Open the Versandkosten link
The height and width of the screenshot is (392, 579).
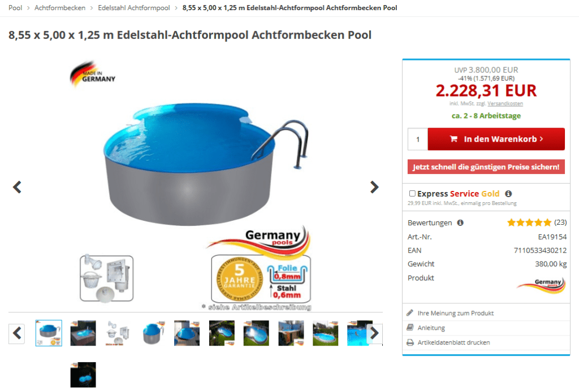pyautogui.click(x=505, y=103)
